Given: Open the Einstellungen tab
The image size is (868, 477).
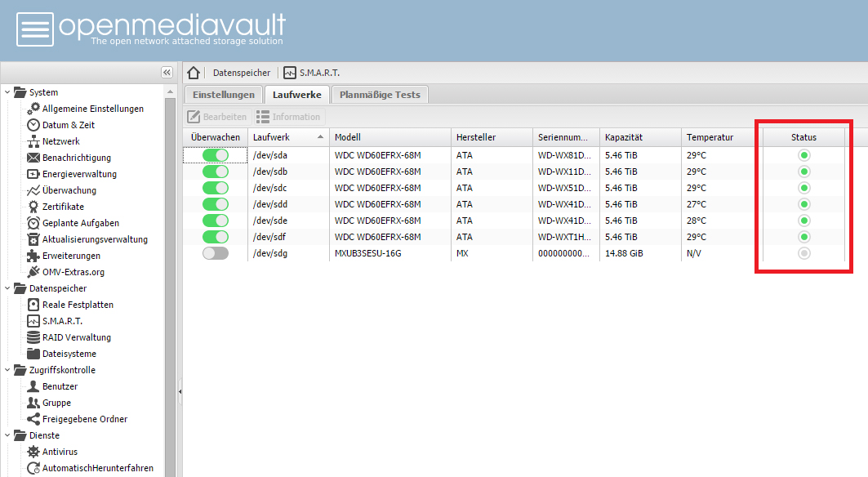Looking at the screenshot, I should [x=223, y=94].
